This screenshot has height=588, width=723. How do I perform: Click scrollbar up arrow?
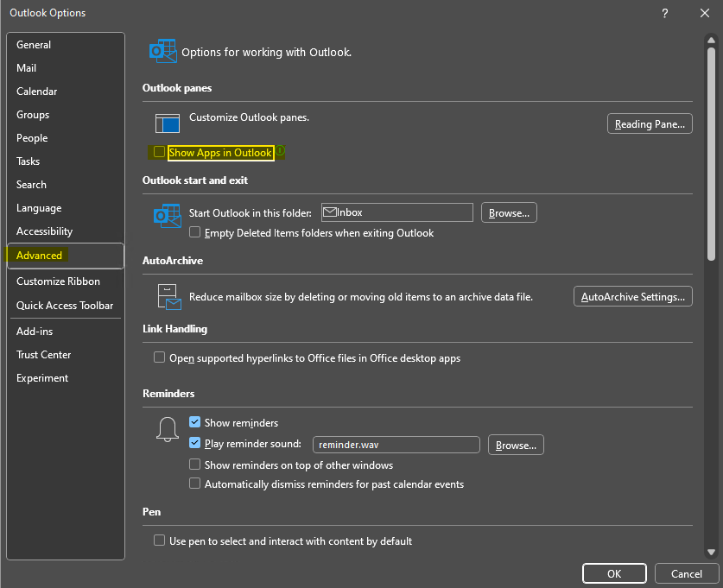point(711,41)
